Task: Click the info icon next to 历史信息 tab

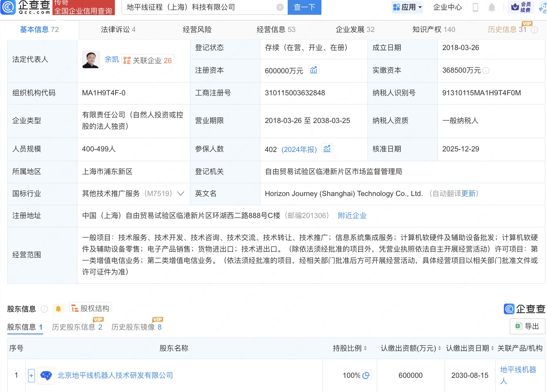Action: tap(535, 30)
